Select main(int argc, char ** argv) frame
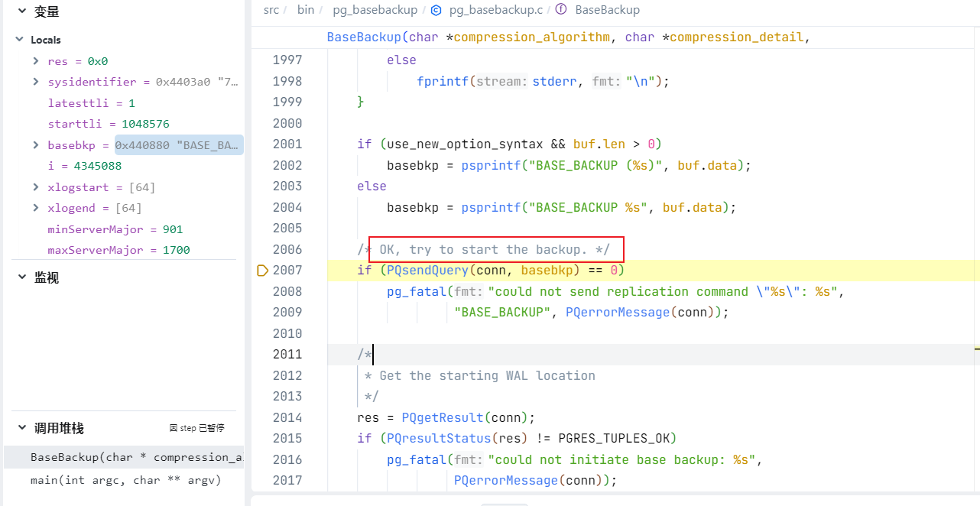This screenshot has width=980, height=506. [x=125, y=480]
